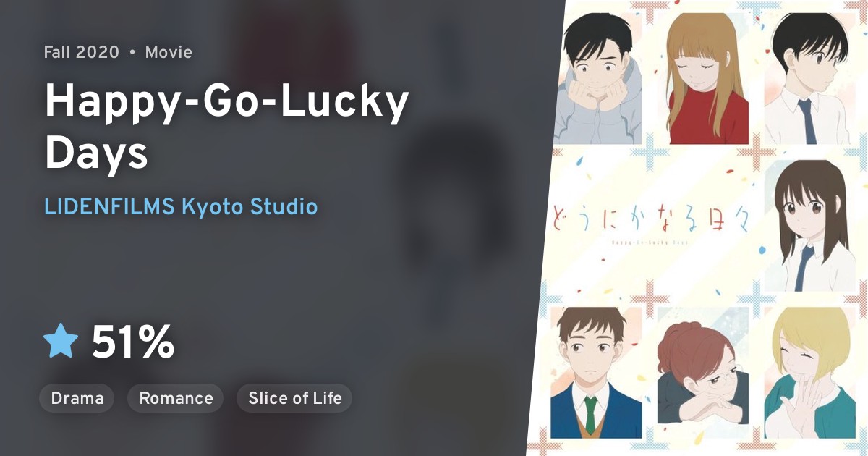The image size is (868, 456).
Task: Select the Slice of Life genre tag
Action: pyautogui.click(x=294, y=398)
